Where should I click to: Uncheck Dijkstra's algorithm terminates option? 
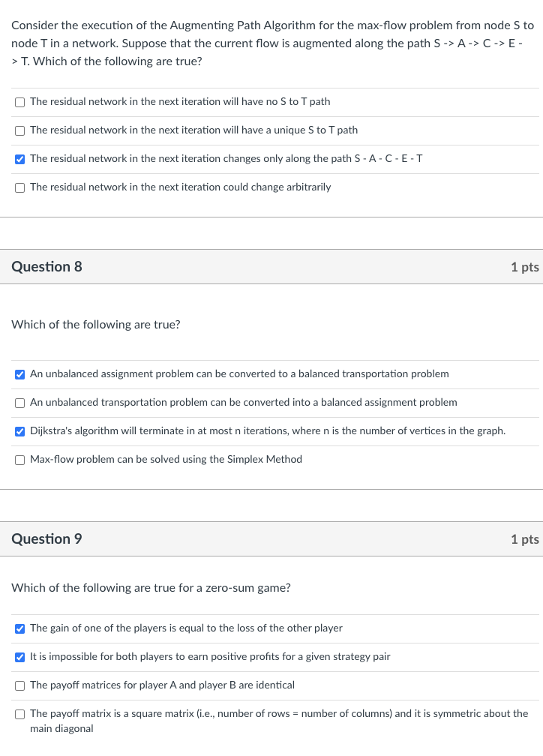[19, 431]
